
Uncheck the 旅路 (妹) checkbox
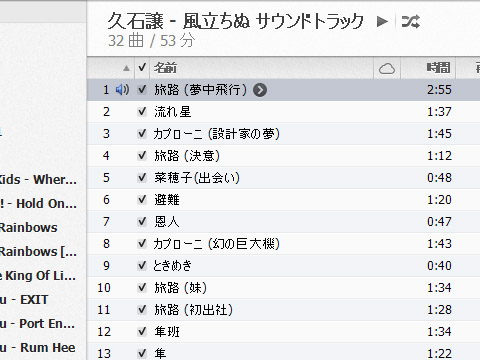click(x=142, y=288)
